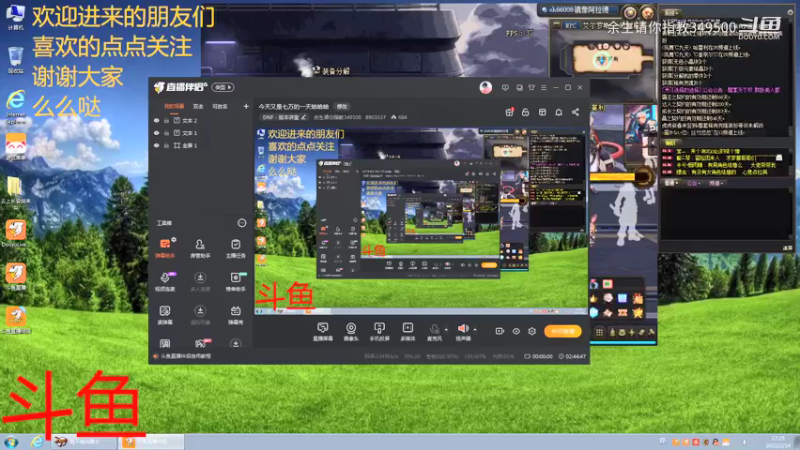Open the hamburger menu in title bar

543,88
